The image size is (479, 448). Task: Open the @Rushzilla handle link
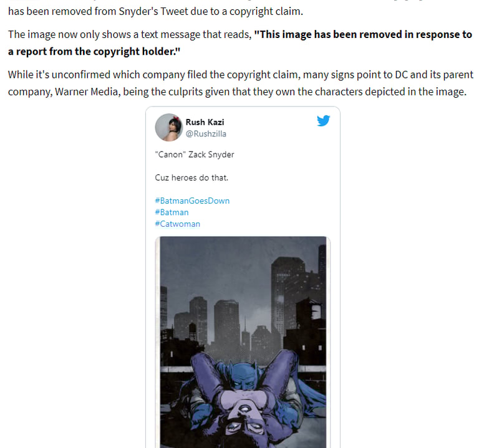pyautogui.click(x=206, y=134)
